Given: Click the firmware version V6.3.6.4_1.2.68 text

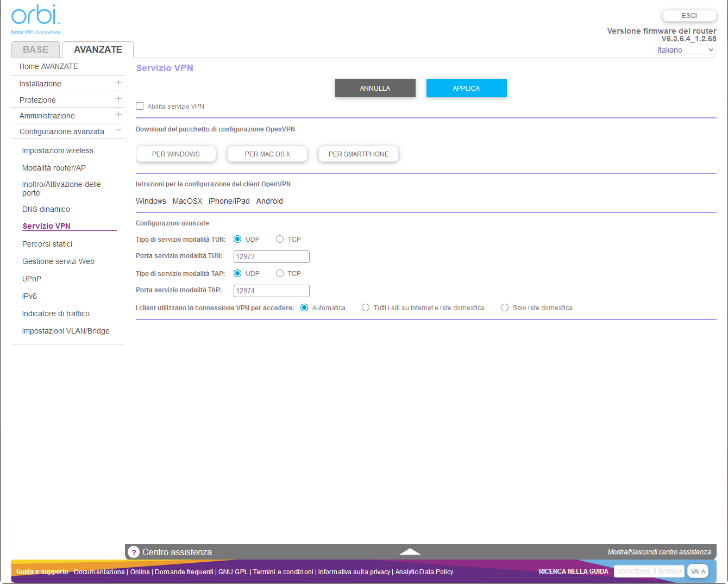Looking at the screenshot, I should 689,39.
